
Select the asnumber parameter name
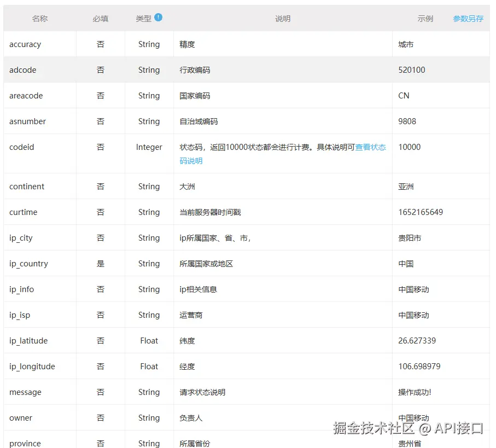click(27, 121)
